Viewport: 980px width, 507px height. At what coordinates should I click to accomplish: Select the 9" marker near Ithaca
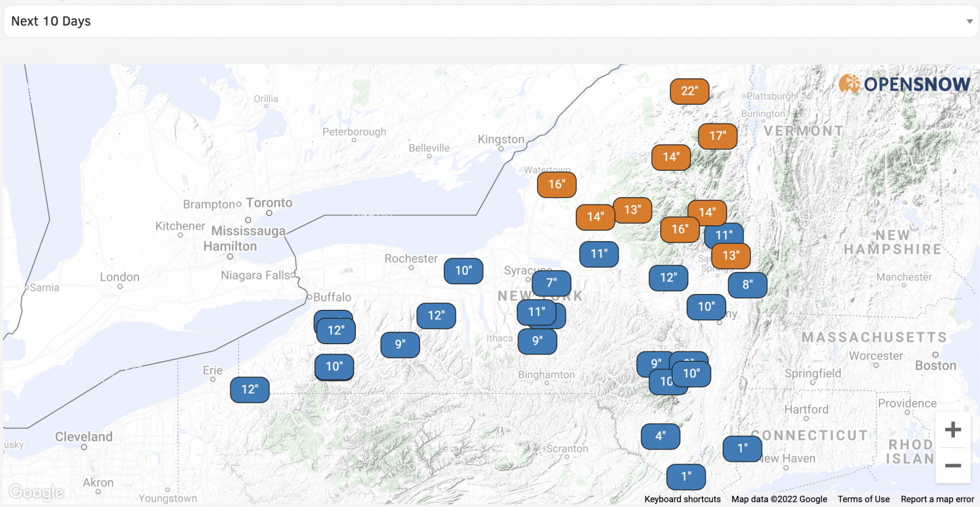[537, 341]
